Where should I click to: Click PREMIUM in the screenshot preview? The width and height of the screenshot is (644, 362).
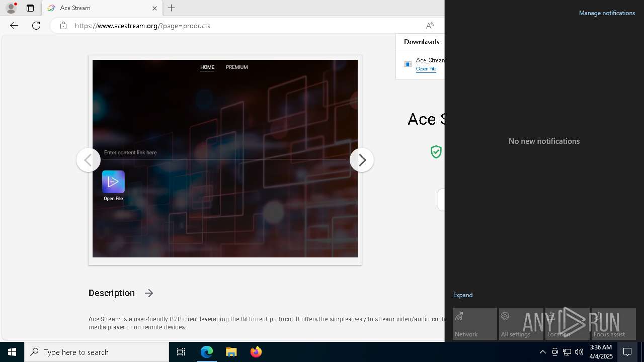[236, 67]
